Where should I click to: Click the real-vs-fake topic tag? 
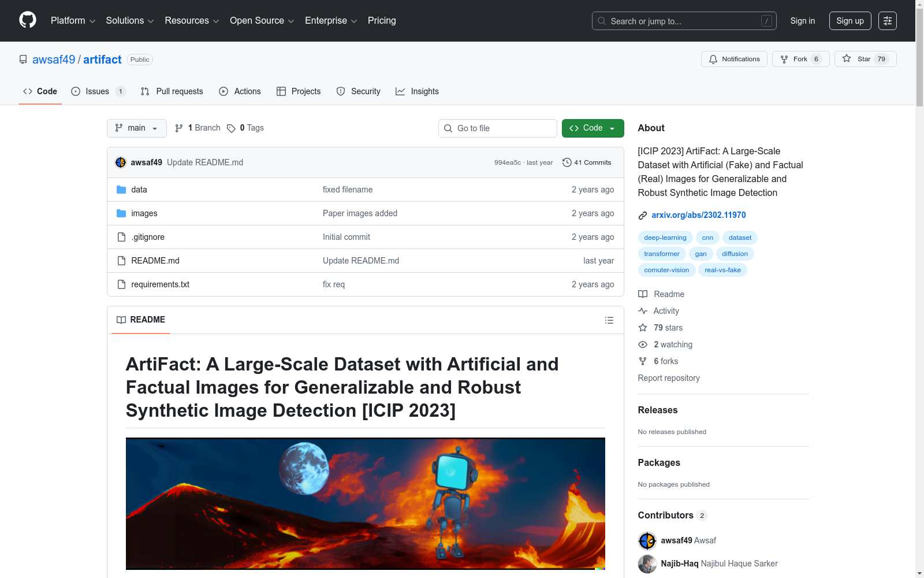click(x=722, y=270)
